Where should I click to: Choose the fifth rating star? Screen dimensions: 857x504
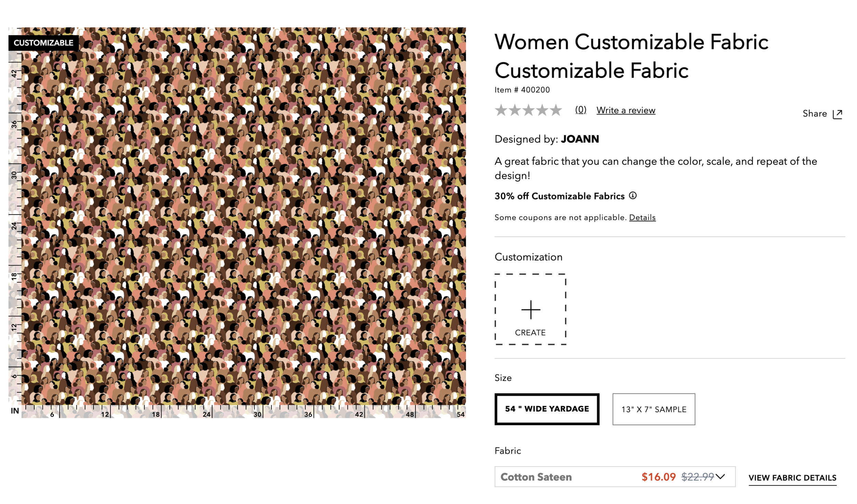[x=556, y=110]
